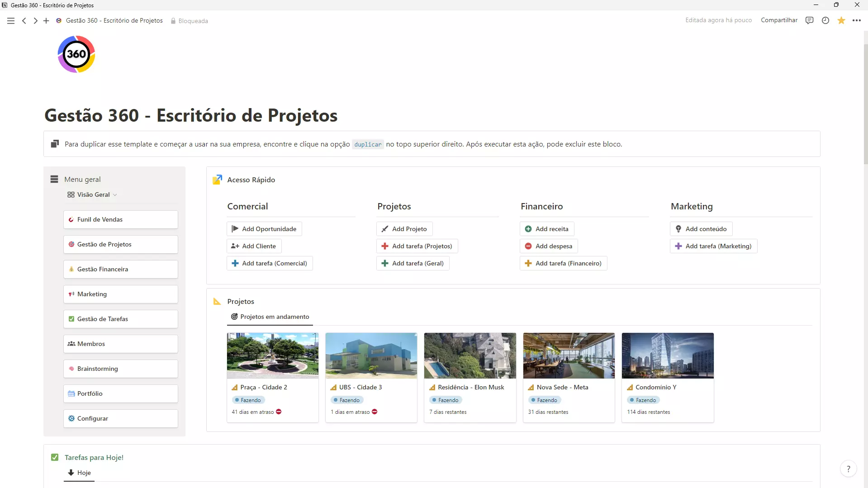Image resolution: width=868 pixels, height=488 pixels.
Task: Click Add receita button
Action: pos(547,229)
